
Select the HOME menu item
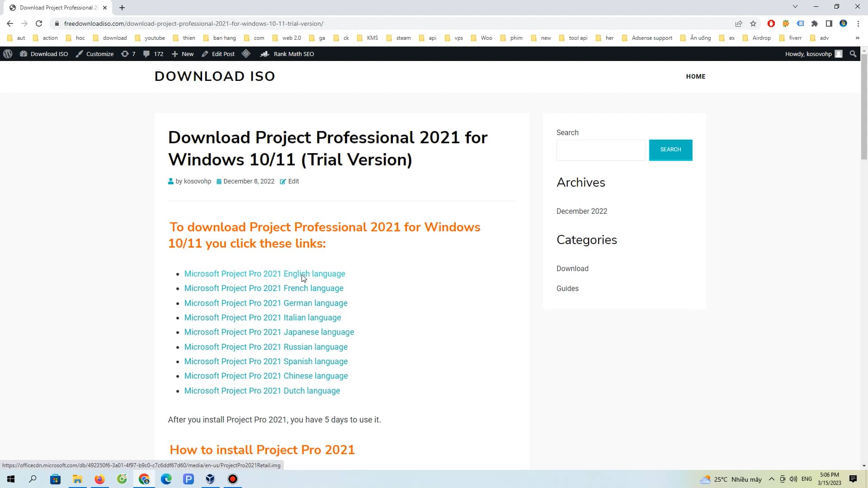[696, 76]
